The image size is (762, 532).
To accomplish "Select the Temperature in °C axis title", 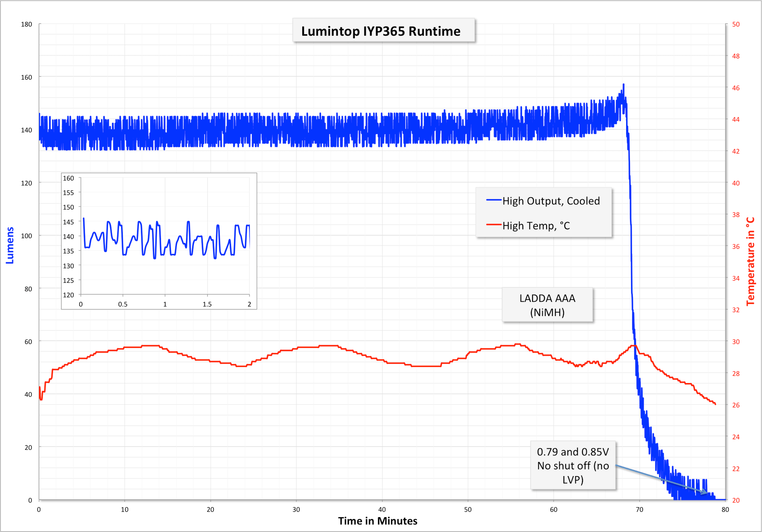I will point(751,261).
